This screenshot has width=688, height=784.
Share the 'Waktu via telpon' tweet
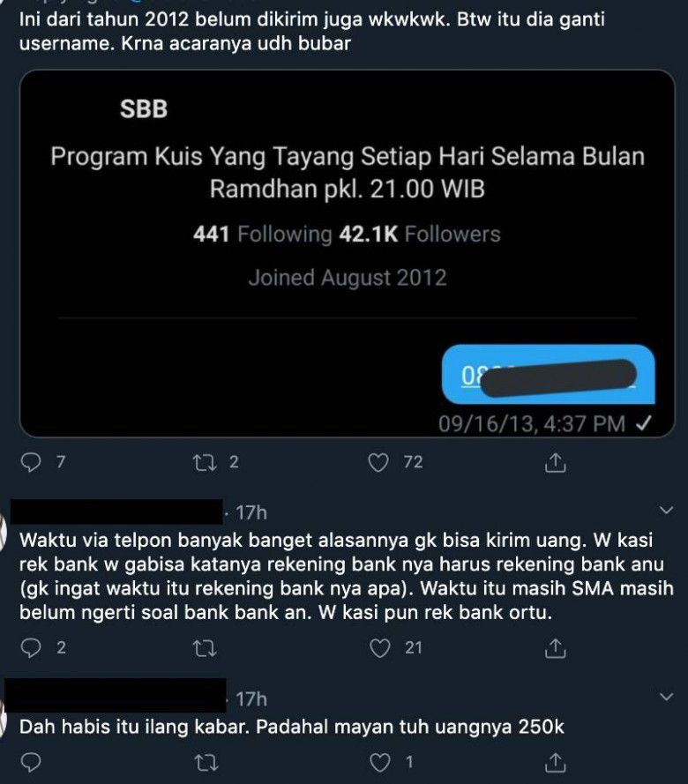coord(555,648)
